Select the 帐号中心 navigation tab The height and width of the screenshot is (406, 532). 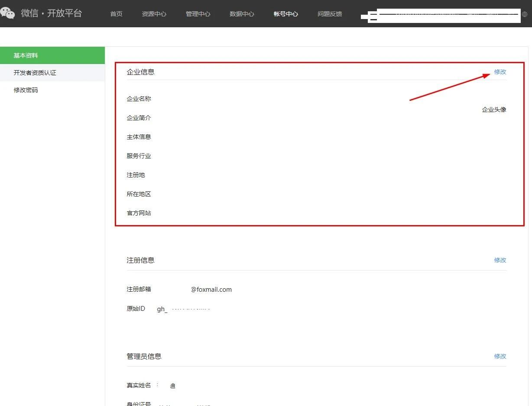286,14
